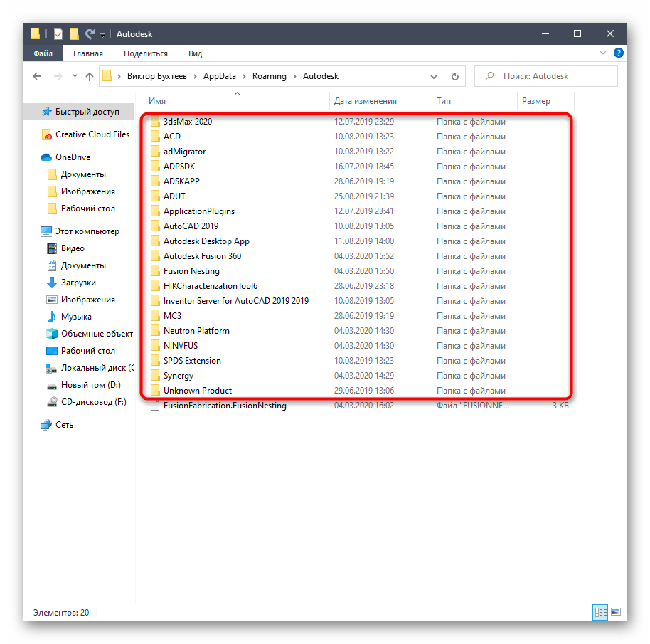
Task: Click the Новый том (D:) drive icon
Action: tap(52, 386)
